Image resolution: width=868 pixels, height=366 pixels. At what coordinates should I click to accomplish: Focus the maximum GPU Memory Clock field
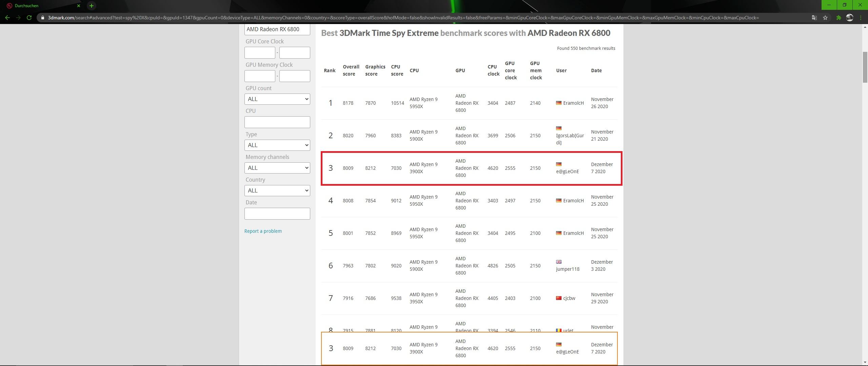click(295, 76)
